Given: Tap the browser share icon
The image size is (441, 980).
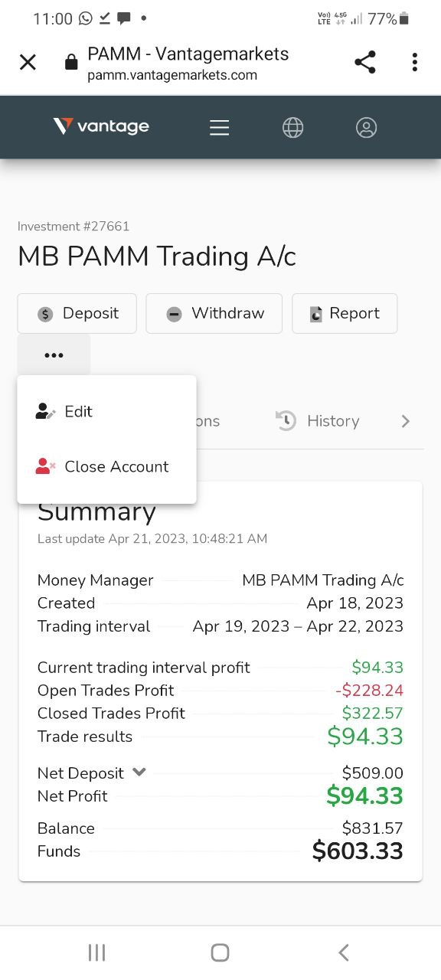Looking at the screenshot, I should pyautogui.click(x=365, y=62).
